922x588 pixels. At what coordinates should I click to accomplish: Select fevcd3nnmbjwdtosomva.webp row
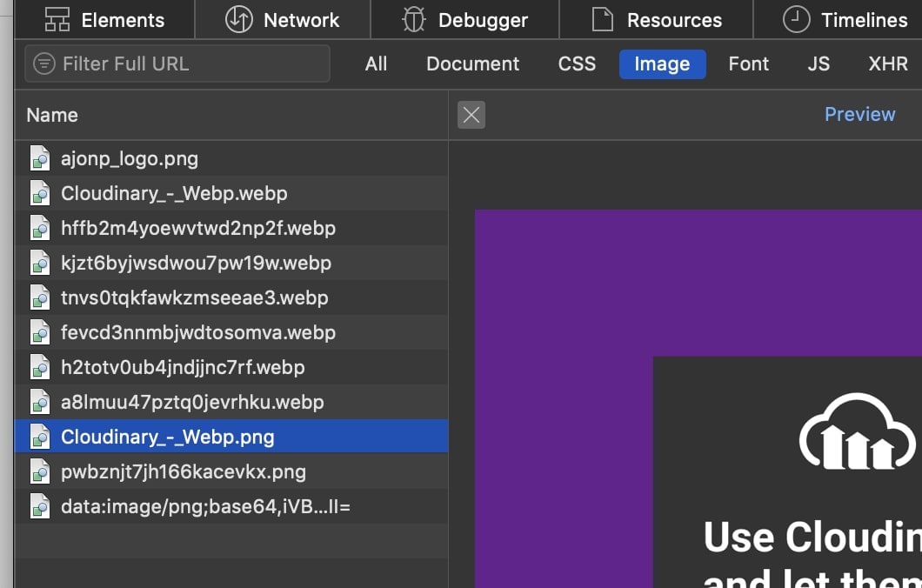pyautogui.click(x=231, y=331)
